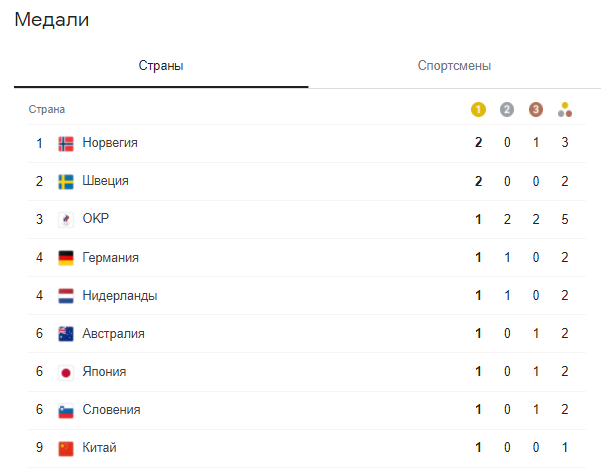Open the Швеция country link

point(105,181)
